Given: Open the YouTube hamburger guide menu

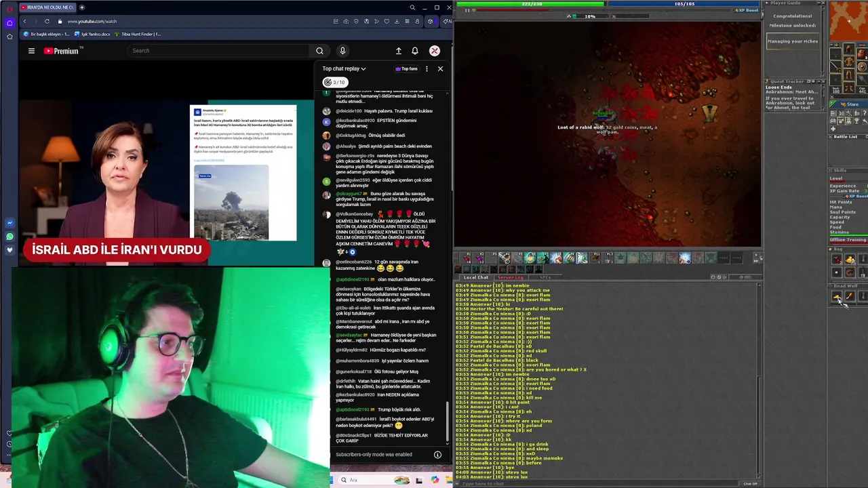Looking at the screenshot, I should (x=31, y=51).
